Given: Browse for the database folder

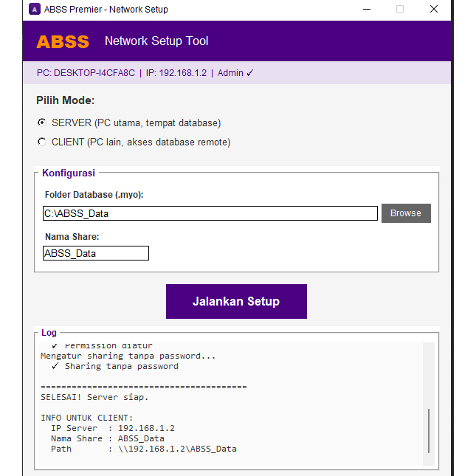Looking at the screenshot, I should pyautogui.click(x=406, y=213).
